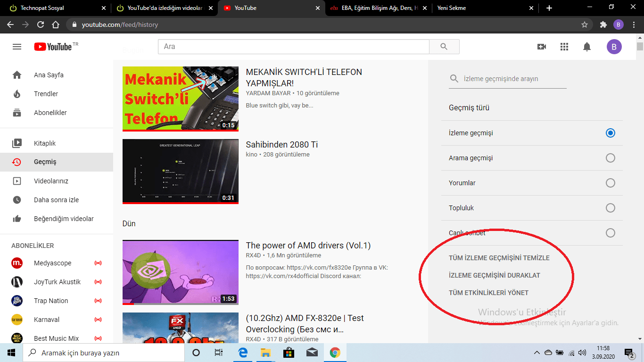Viewport: 644px width, 362px height.
Task: Select the Canlı sohbet radio button
Action: tap(611, 233)
